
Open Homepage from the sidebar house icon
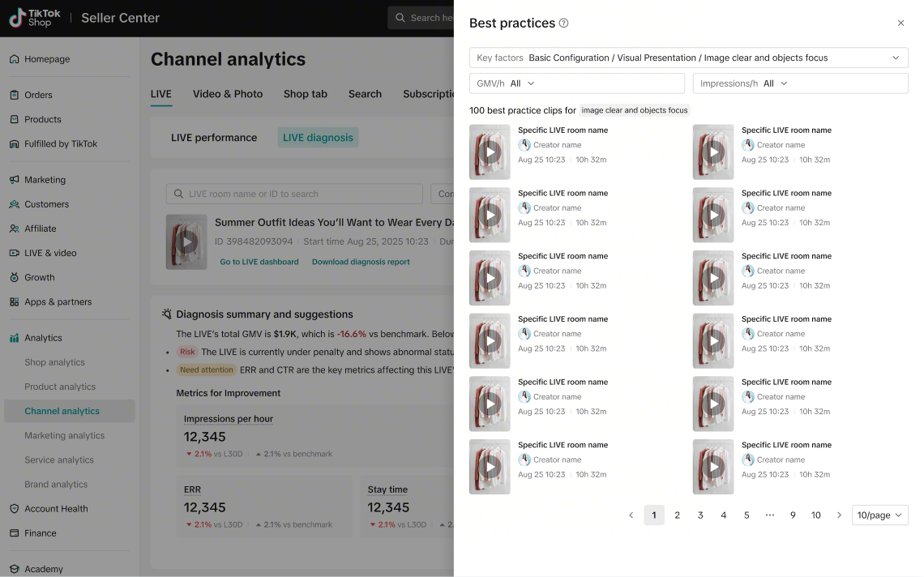click(14, 59)
